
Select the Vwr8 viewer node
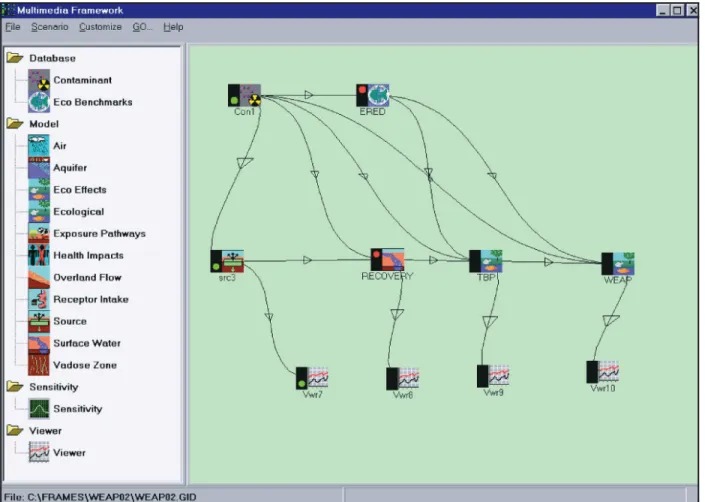point(403,379)
